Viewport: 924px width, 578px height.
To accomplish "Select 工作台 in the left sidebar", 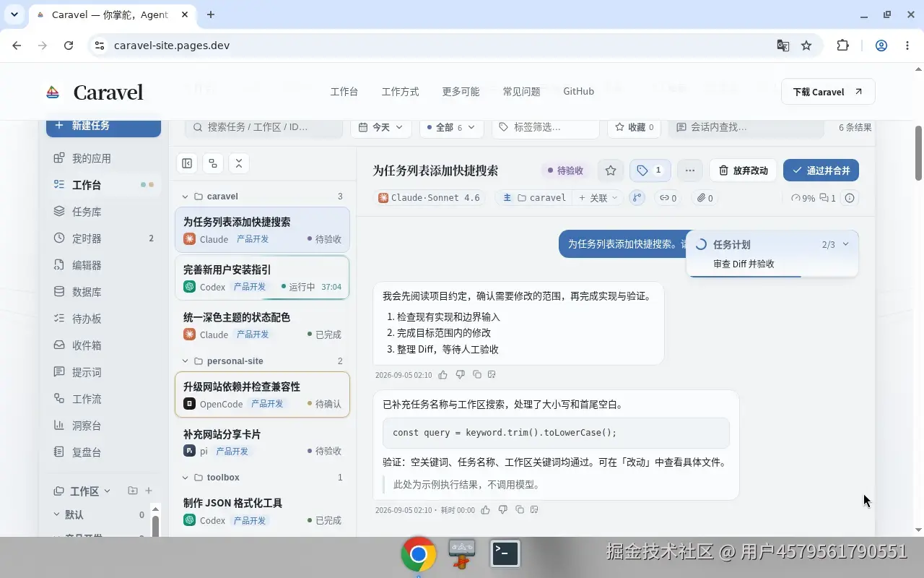I will 103,185.
